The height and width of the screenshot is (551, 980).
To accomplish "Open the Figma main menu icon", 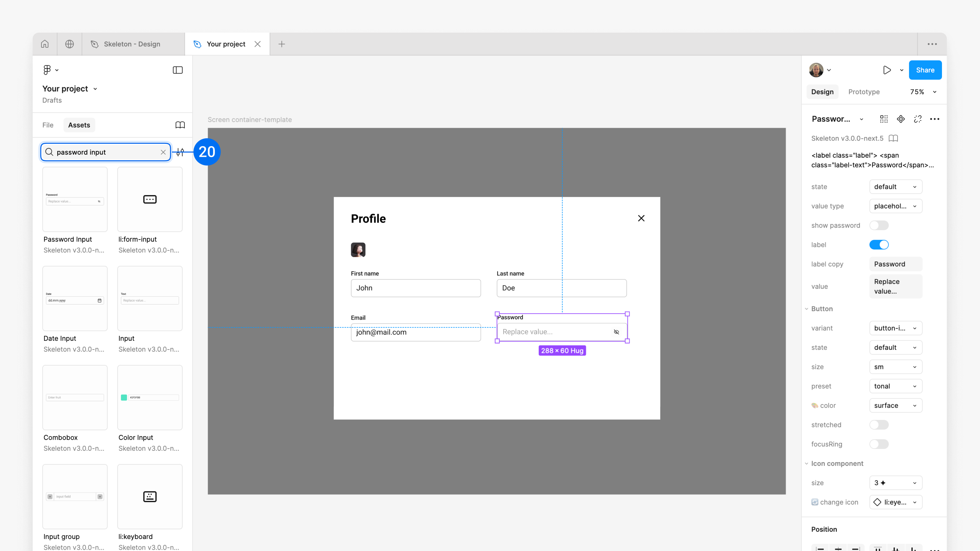I will (x=47, y=70).
